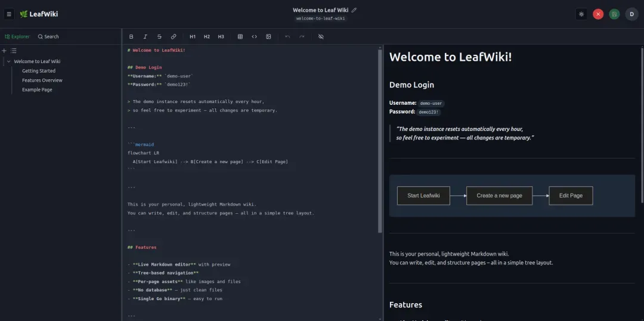Collapse the Welcome to Leaf Wiki tree node
644x321 pixels.
pos(8,61)
